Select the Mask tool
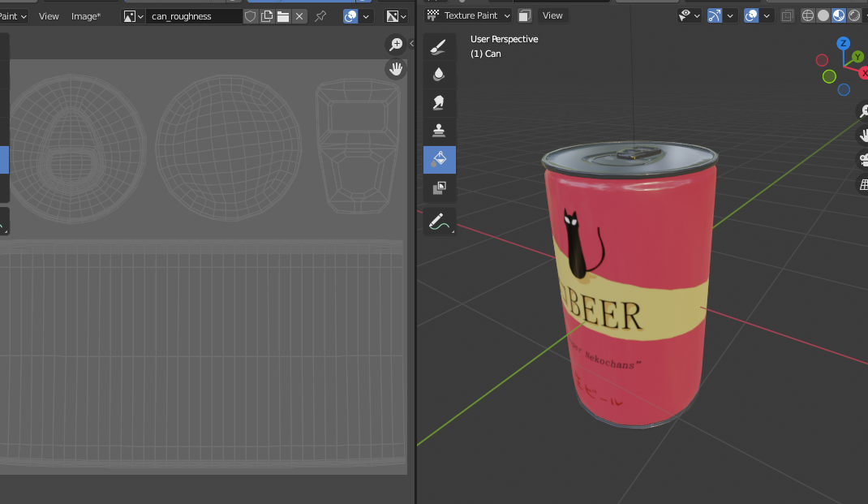The height and width of the screenshot is (504, 868). tap(439, 187)
